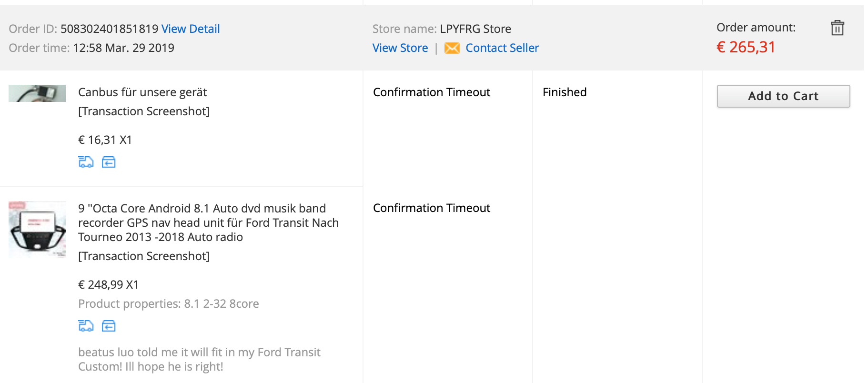Click shipping truck icon under Canbus item
This screenshot has height=383, width=868.
86,162
